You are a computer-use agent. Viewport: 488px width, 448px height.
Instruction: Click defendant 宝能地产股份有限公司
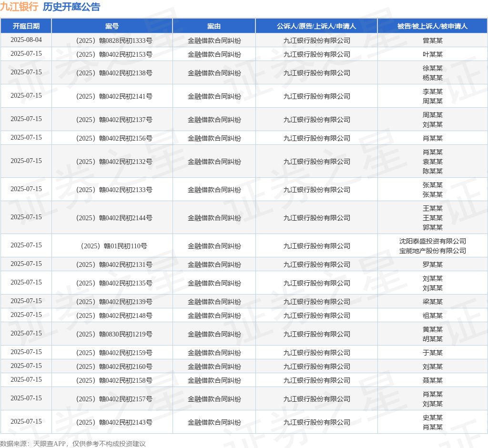pos(433,251)
